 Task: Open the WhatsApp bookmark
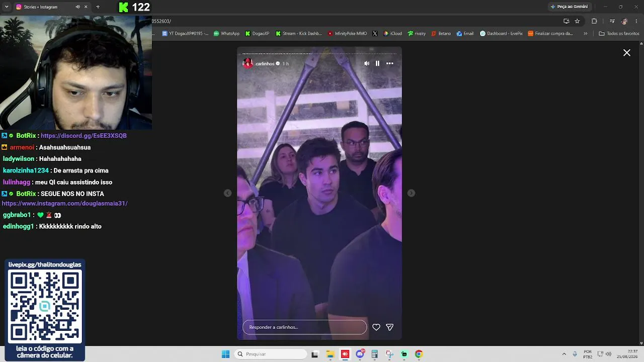(x=226, y=34)
